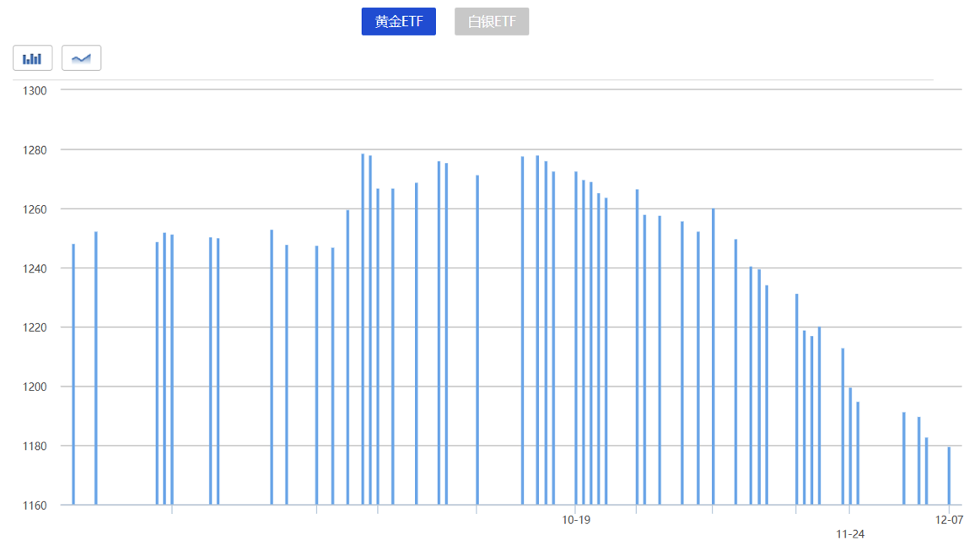Click the 1200 value on the y-axis
Screen dimensions: 980x541
coord(35,387)
